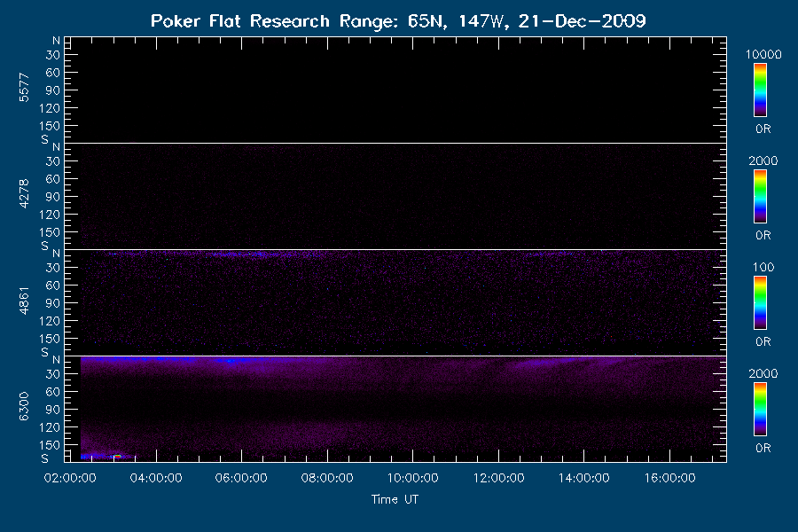Click the "120" tick label of the 5577 panel

pos(50,108)
